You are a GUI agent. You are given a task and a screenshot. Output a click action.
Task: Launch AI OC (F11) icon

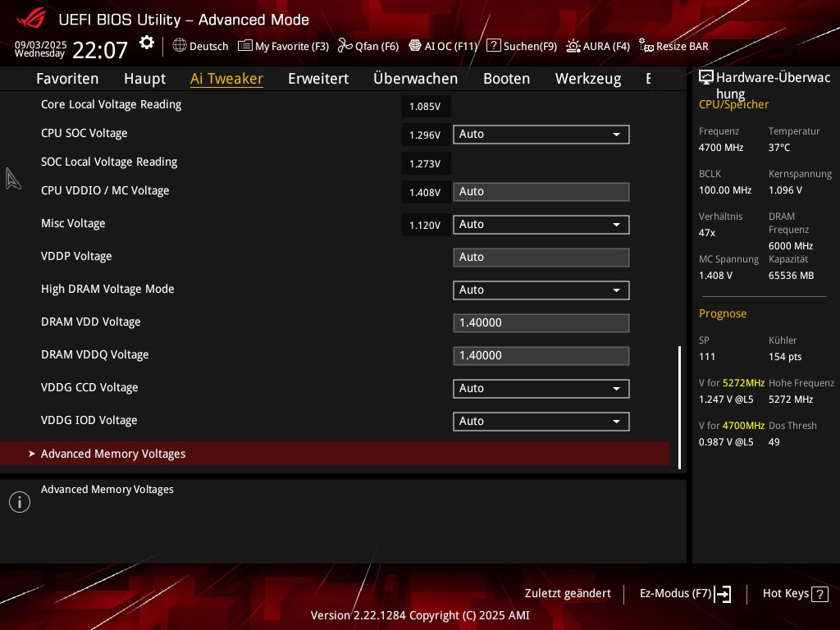coord(415,46)
